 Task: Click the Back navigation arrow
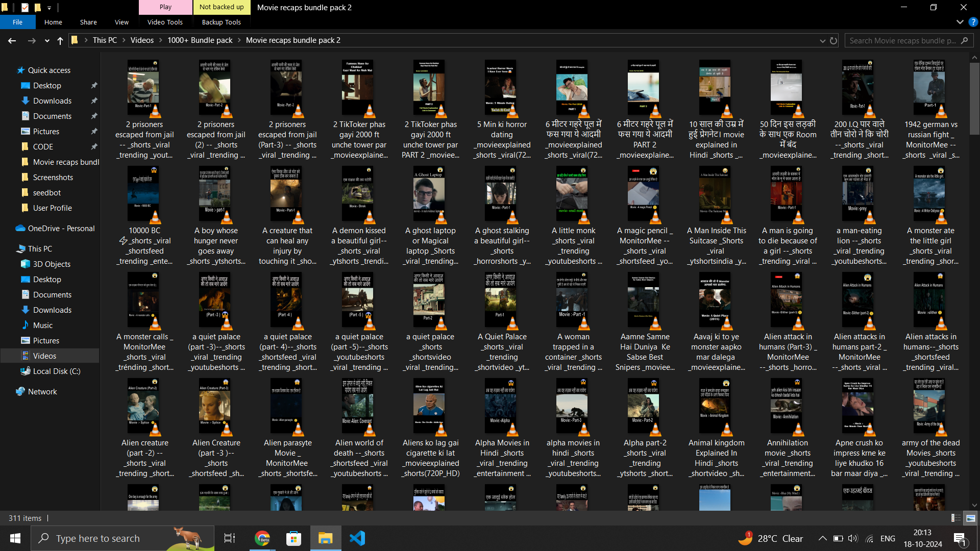click(x=12, y=40)
